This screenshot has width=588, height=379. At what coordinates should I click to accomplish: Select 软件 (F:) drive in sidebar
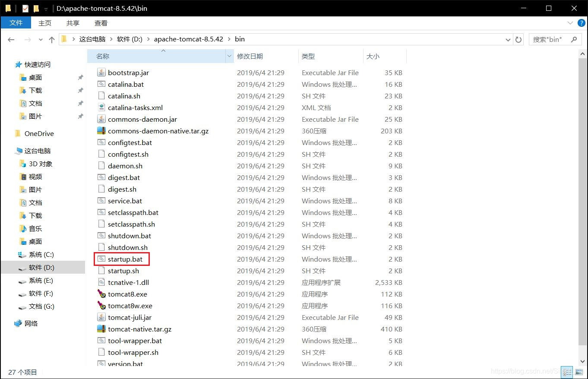[41, 293]
